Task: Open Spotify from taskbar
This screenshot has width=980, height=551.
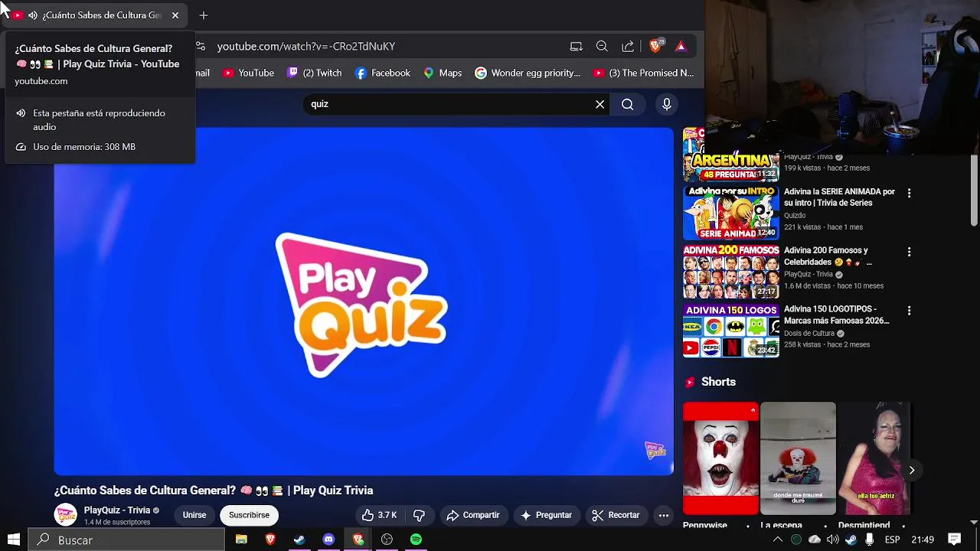Action: 416,540
